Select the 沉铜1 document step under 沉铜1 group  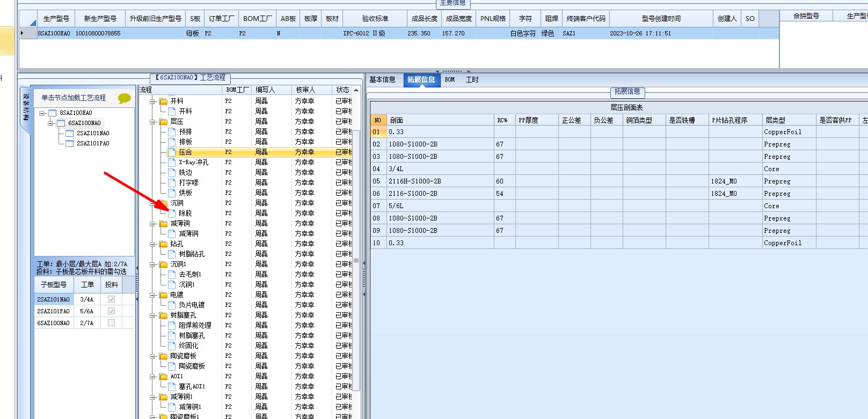[x=187, y=285]
